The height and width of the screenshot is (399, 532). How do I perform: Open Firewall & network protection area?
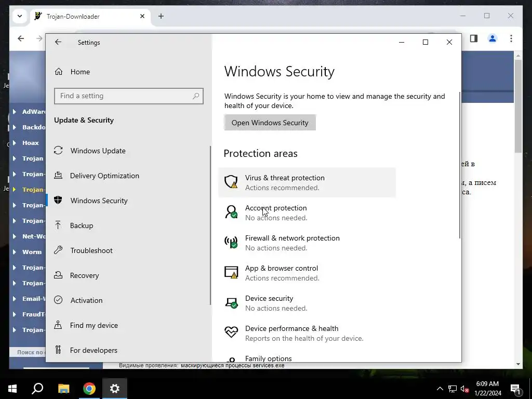click(x=307, y=243)
